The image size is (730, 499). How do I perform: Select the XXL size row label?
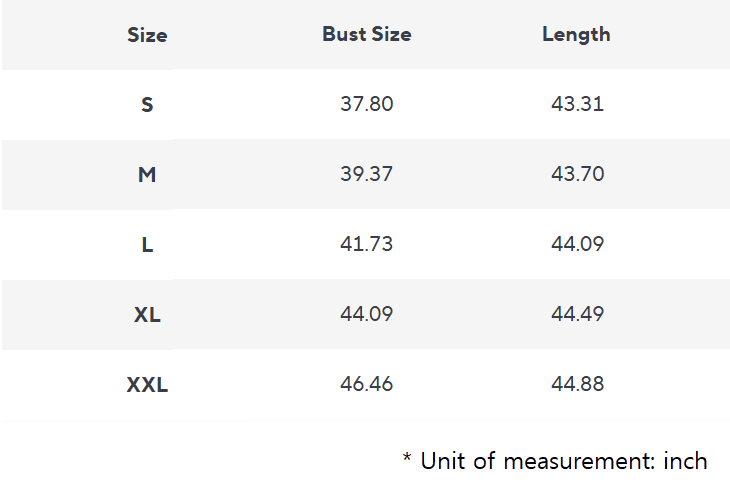tap(147, 384)
